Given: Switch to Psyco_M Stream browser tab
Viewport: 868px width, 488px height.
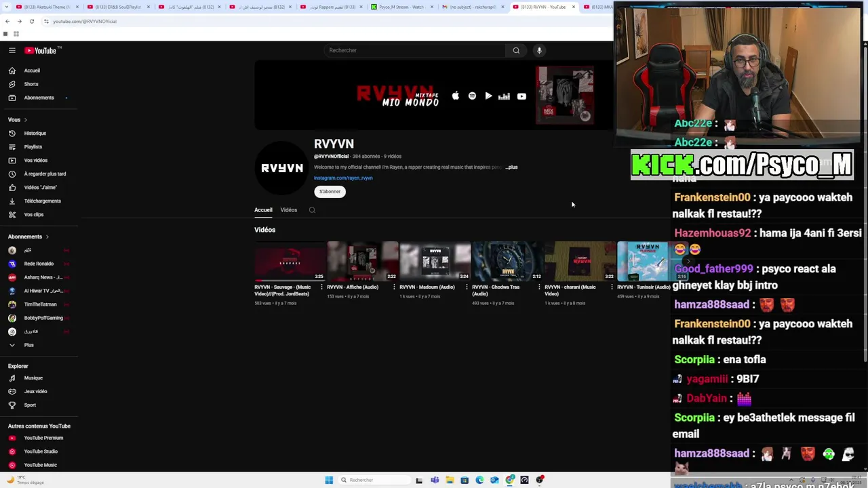Looking at the screenshot, I should (401, 7).
